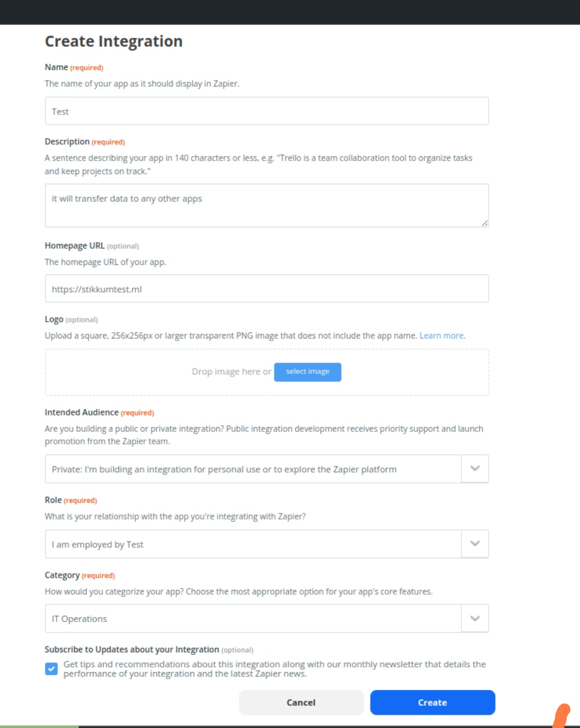The width and height of the screenshot is (580, 728).
Task: Open the Learn more link
Action: [x=441, y=336]
